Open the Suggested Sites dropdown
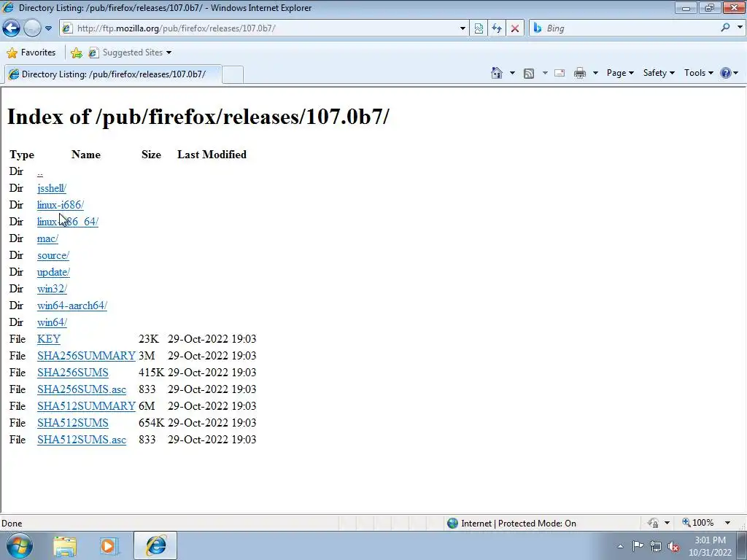This screenshot has width=747, height=560. [x=130, y=52]
